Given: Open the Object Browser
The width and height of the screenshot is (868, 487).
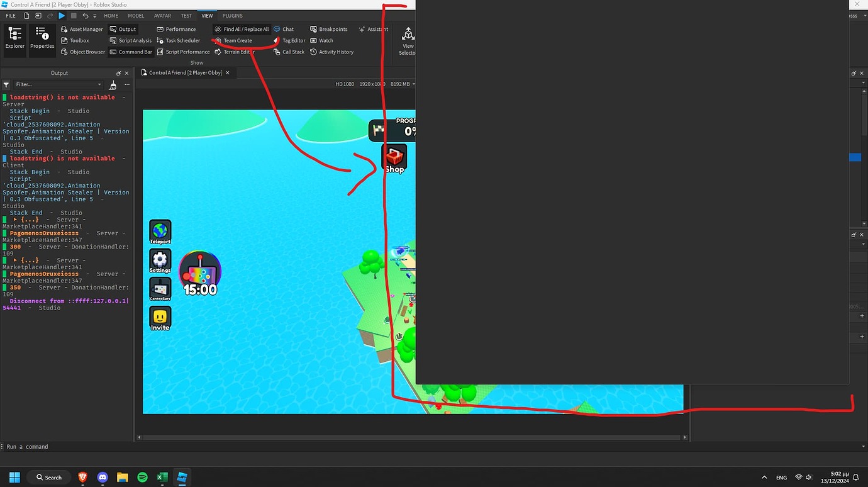Looking at the screenshot, I should (x=83, y=52).
